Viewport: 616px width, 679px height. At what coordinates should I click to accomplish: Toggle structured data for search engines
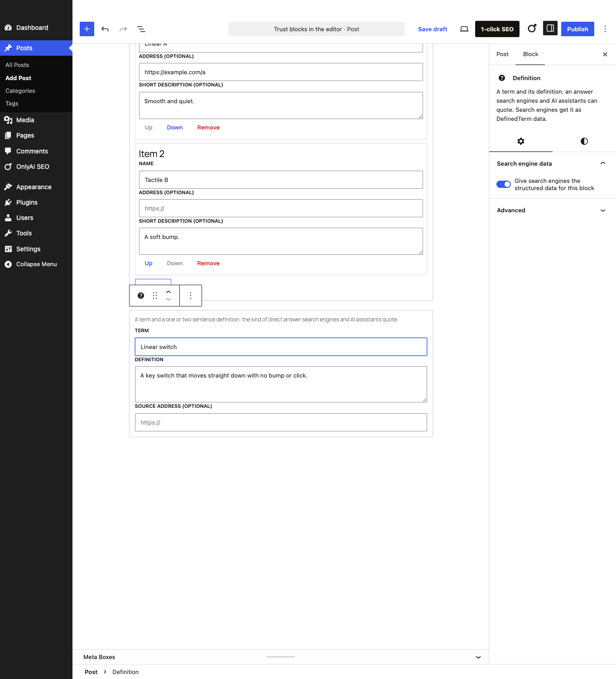pyautogui.click(x=504, y=184)
